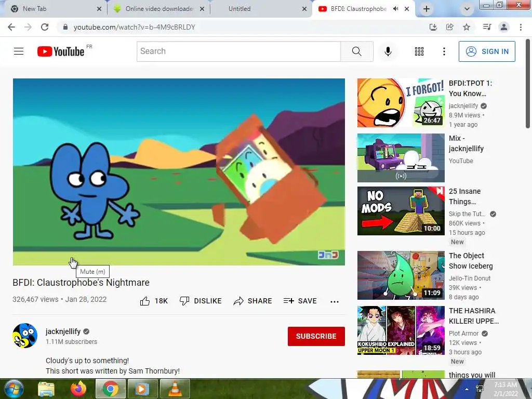The width and height of the screenshot is (532, 399).
Task: Save video to playlist with SAVE
Action: (300, 301)
